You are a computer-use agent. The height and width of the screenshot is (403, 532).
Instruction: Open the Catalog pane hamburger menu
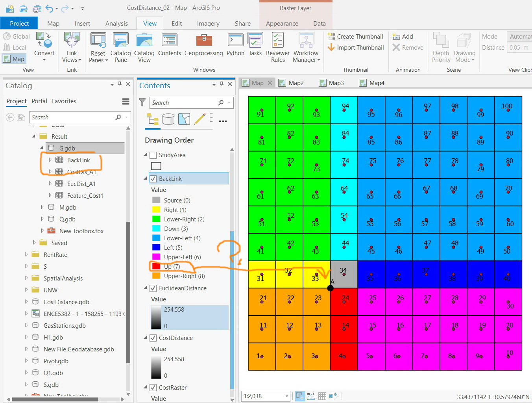tap(126, 102)
